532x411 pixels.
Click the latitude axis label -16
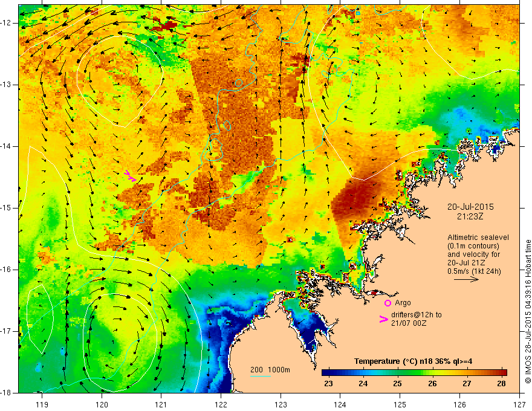tap(7, 269)
